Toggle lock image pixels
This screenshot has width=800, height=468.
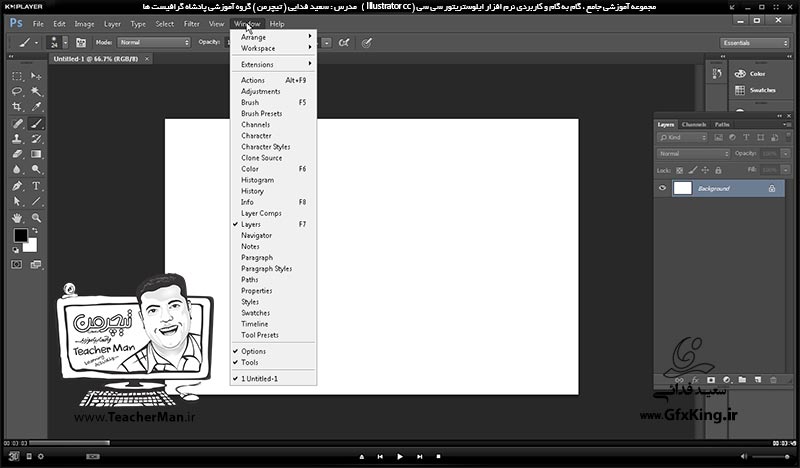692,170
